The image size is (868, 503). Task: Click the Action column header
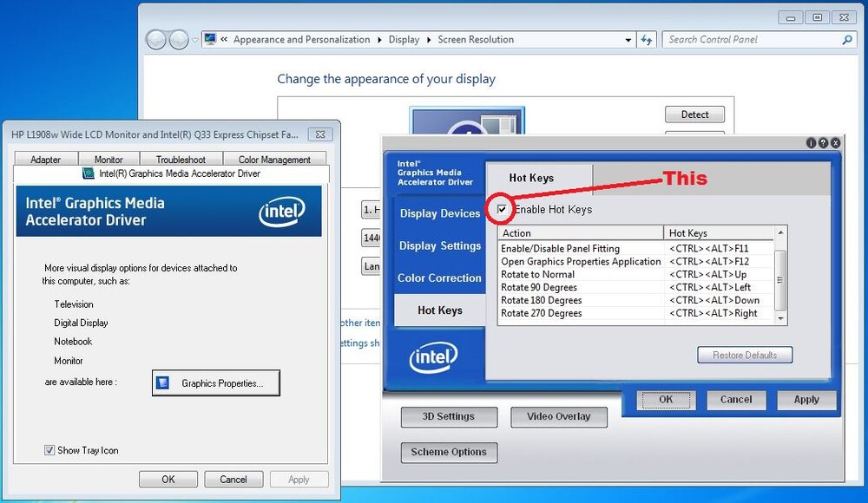[x=581, y=233]
